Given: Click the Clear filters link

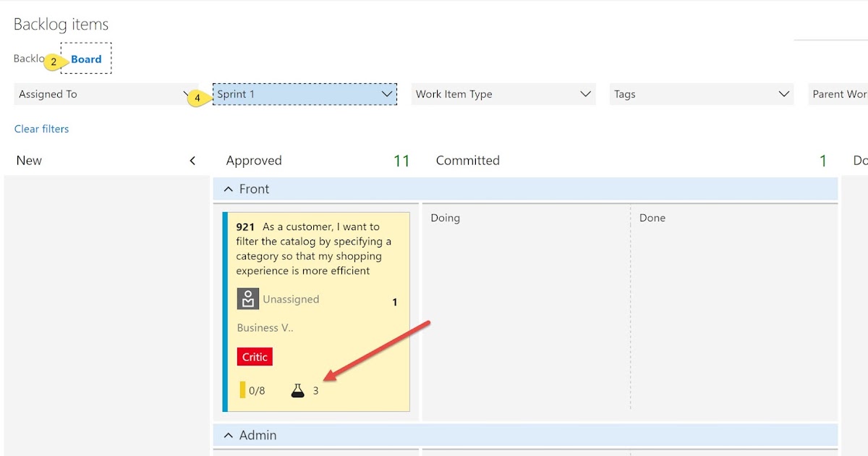Looking at the screenshot, I should [41, 128].
